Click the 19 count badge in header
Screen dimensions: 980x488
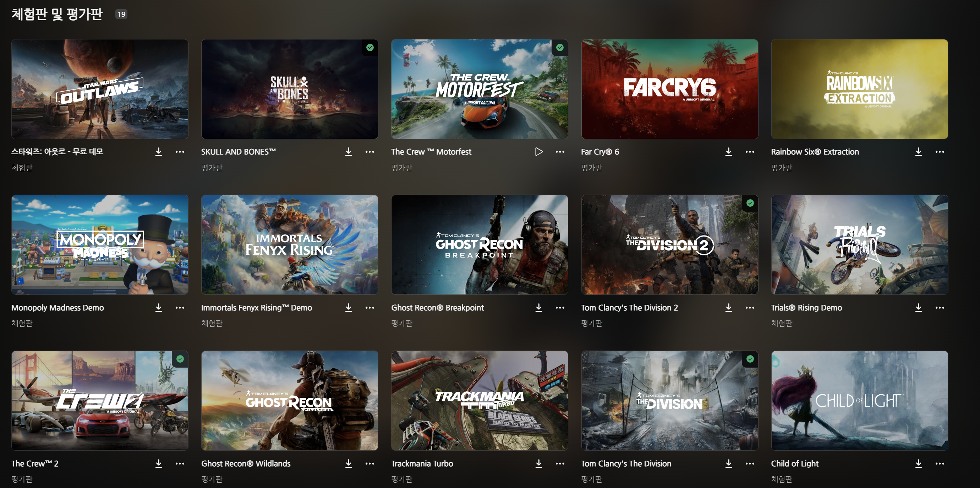121,15
